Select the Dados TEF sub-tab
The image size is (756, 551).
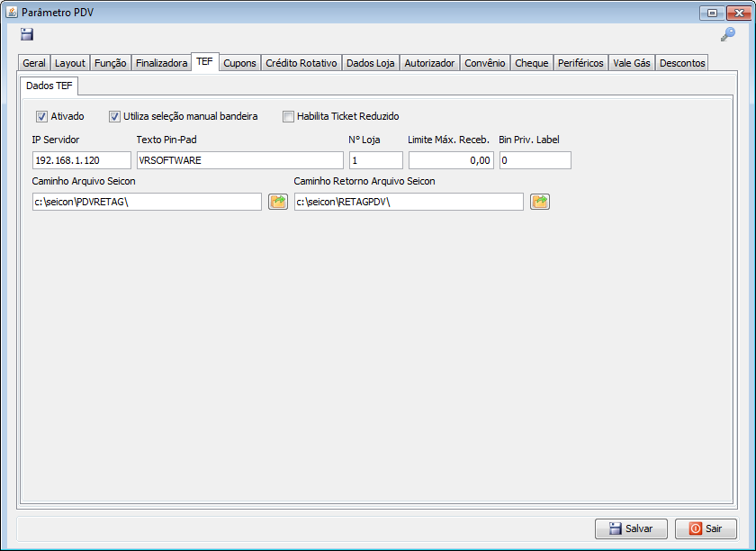click(x=49, y=86)
